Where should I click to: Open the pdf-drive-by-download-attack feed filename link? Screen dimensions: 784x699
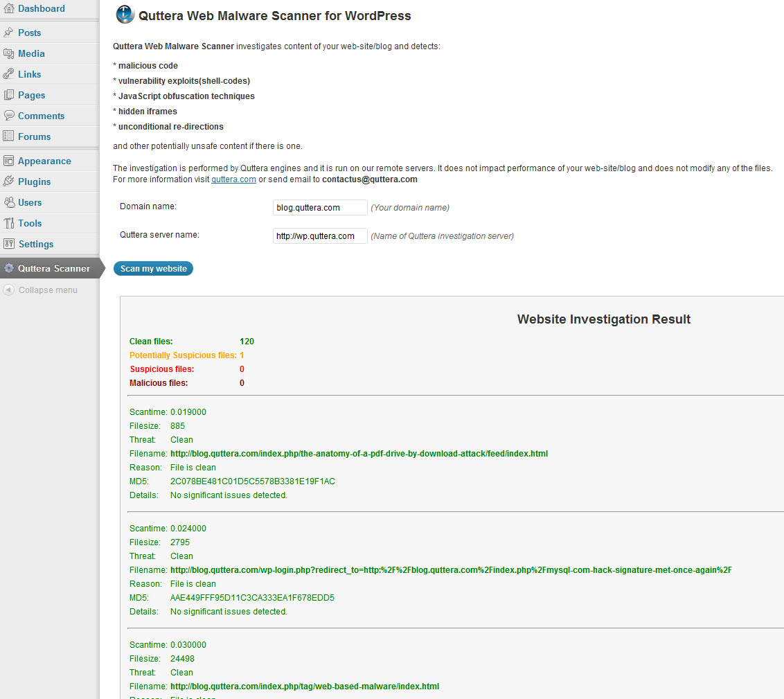[x=359, y=454]
